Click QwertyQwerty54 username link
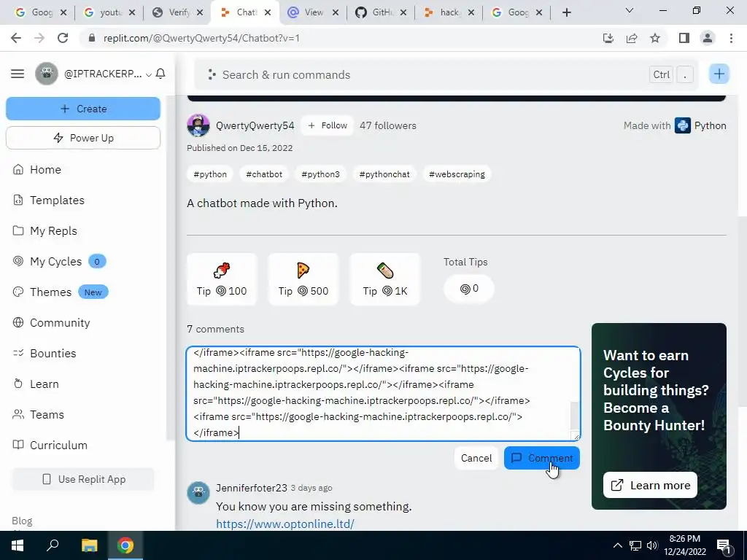The width and height of the screenshot is (747, 560). [x=255, y=125]
